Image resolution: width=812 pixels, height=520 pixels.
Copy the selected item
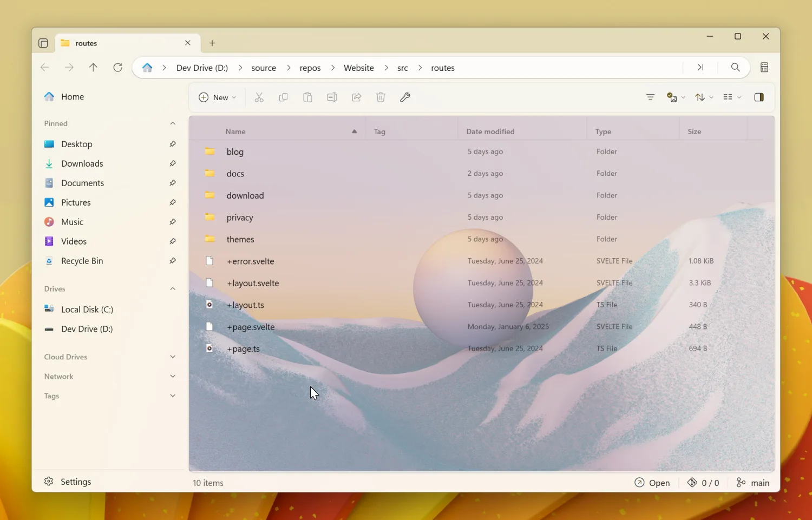click(283, 97)
